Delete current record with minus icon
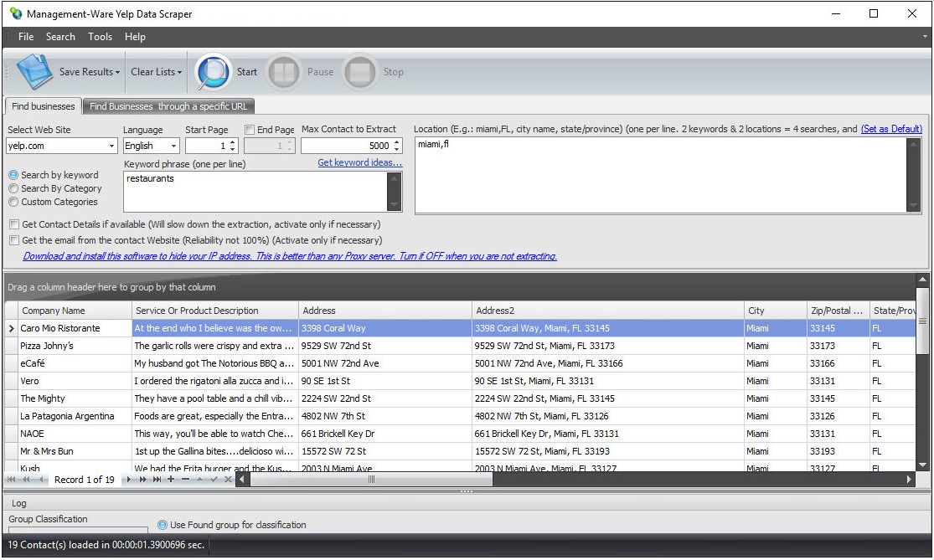This screenshot has height=560, width=934. point(185,479)
